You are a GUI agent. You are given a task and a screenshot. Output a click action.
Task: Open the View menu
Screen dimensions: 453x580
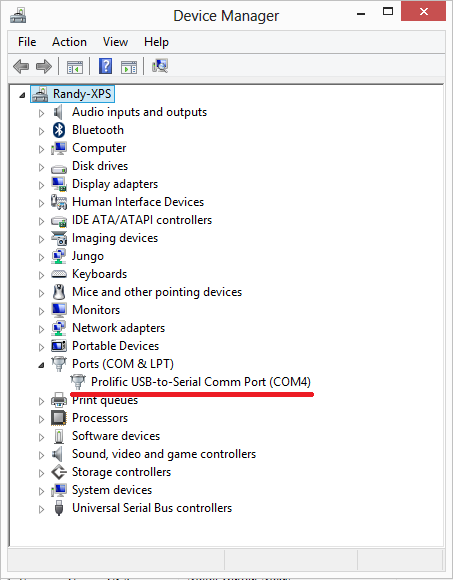coord(115,42)
